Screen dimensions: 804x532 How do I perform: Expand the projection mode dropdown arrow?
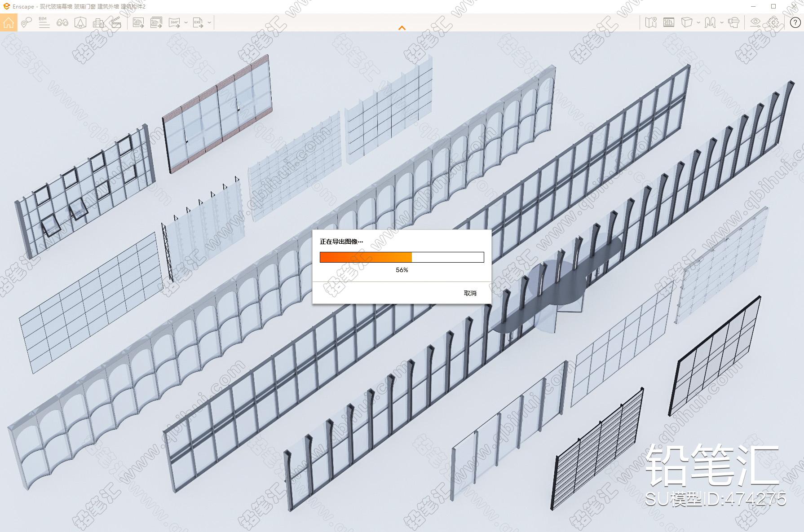pyautogui.click(x=698, y=22)
